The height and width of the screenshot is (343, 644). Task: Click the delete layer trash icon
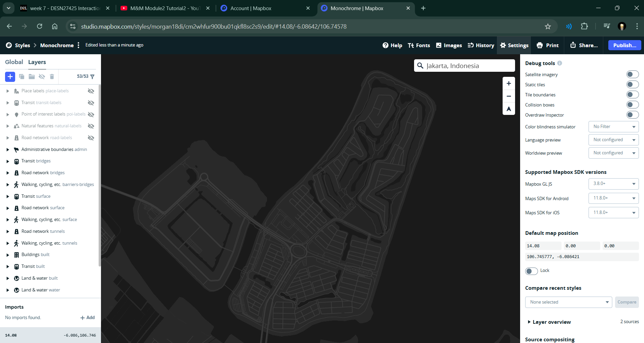[x=52, y=76]
